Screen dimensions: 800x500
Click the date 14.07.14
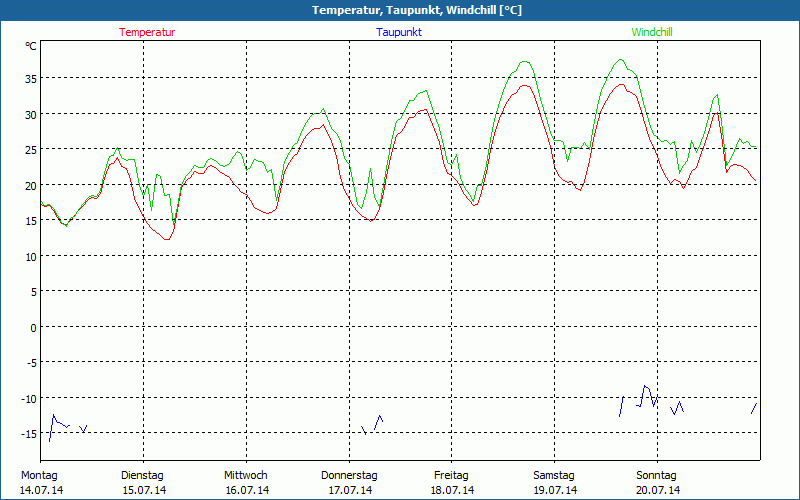click(x=42, y=490)
